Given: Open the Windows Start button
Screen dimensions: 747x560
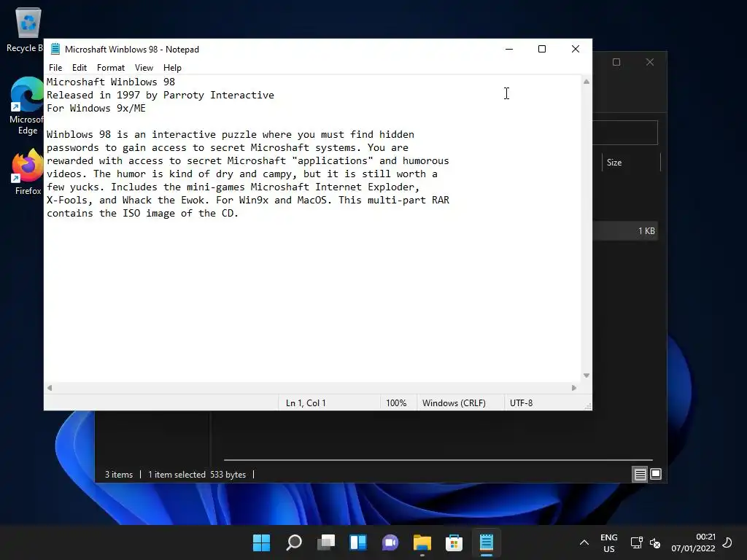Looking at the screenshot, I should pyautogui.click(x=261, y=542).
